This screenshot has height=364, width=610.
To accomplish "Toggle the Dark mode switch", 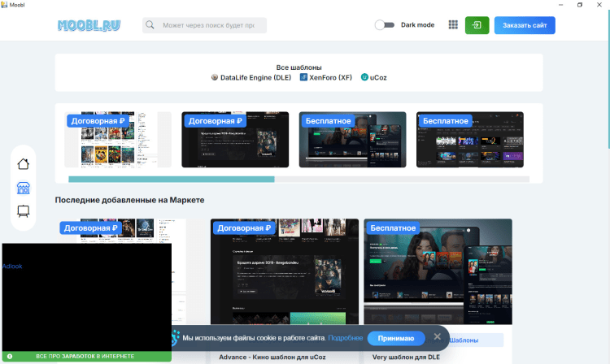I will coord(384,25).
